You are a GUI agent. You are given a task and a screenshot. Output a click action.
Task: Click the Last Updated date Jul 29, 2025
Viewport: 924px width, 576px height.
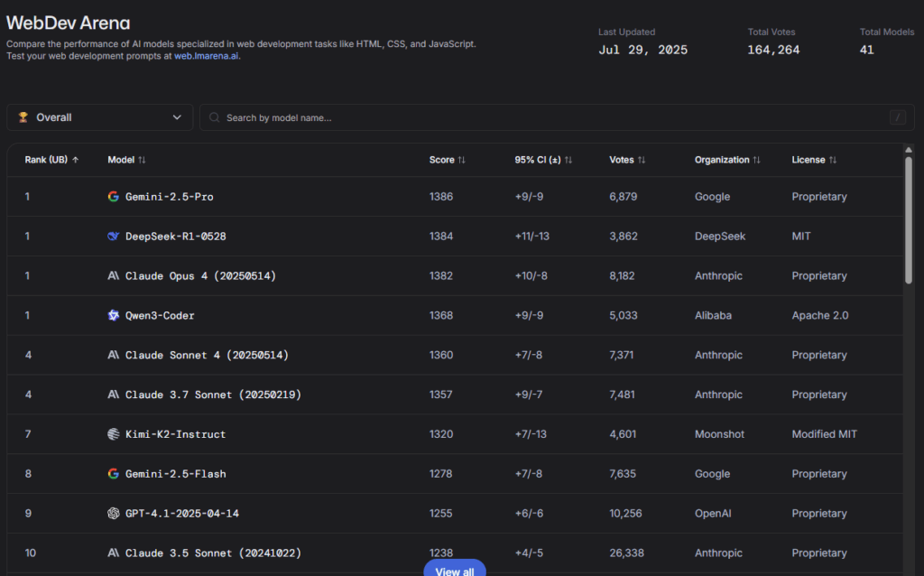pos(642,51)
